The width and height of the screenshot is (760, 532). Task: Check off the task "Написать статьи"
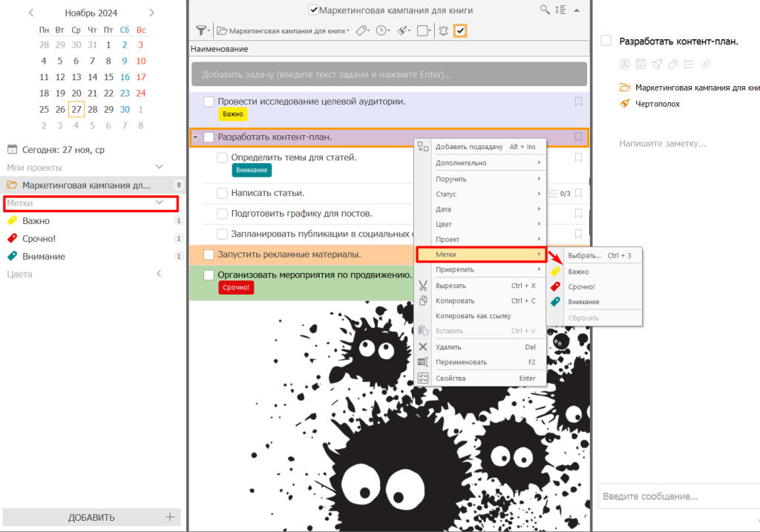click(x=222, y=193)
